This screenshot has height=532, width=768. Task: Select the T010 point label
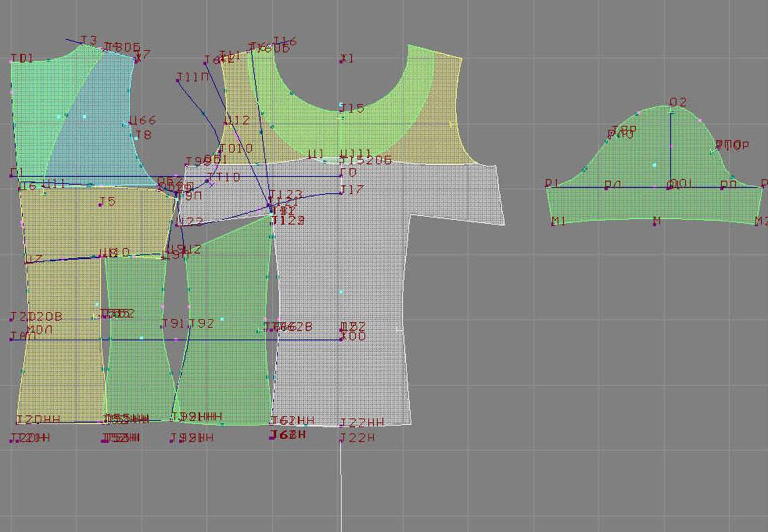click(x=236, y=148)
